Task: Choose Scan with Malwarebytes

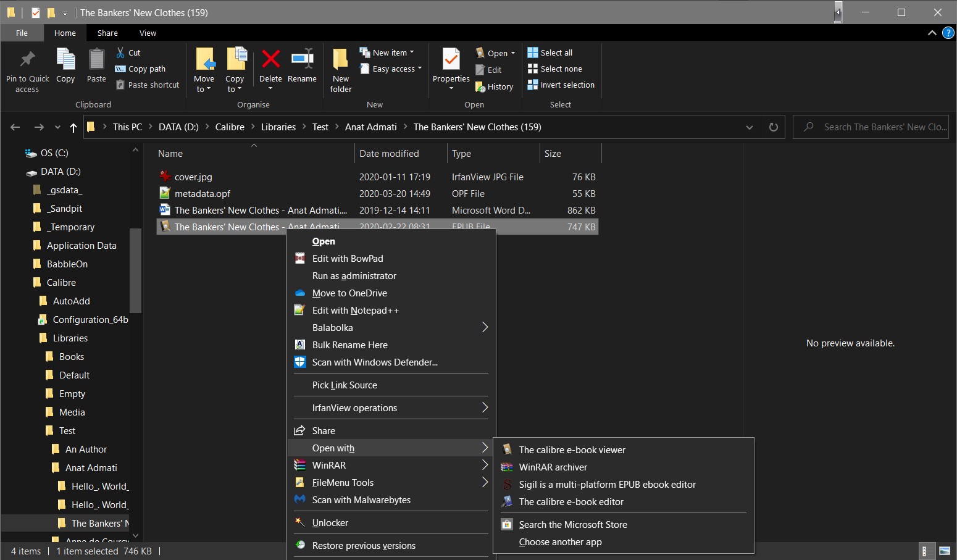Action: [x=391, y=500]
